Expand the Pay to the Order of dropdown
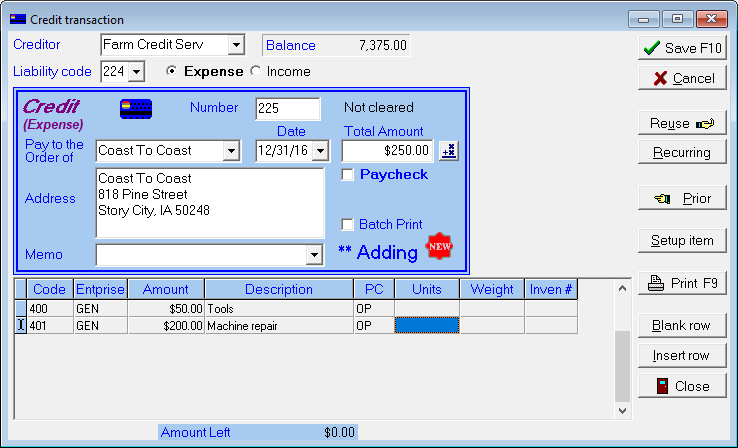738x448 pixels. (x=231, y=150)
